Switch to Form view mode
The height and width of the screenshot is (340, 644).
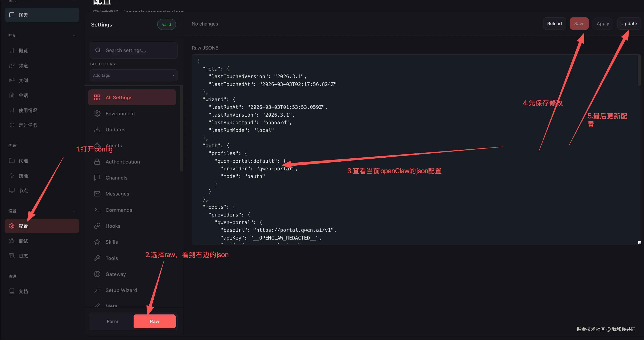[x=112, y=321]
